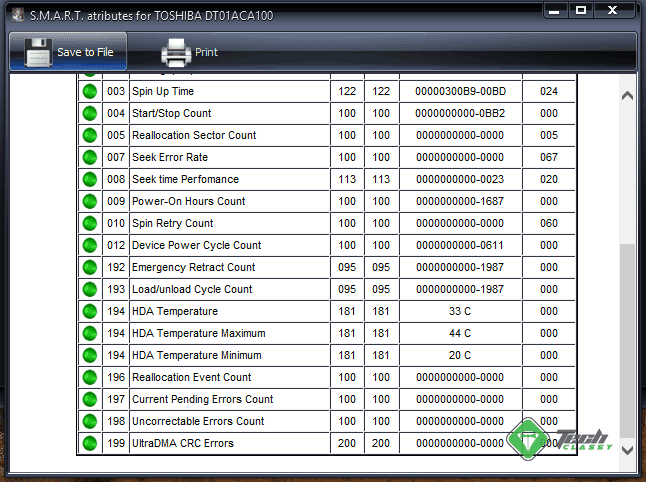Image resolution: width=646 pixels, height=482 pixels.
Task: Click green status icon for Load/unload Cycle Count
Action: tap(90, 289)
